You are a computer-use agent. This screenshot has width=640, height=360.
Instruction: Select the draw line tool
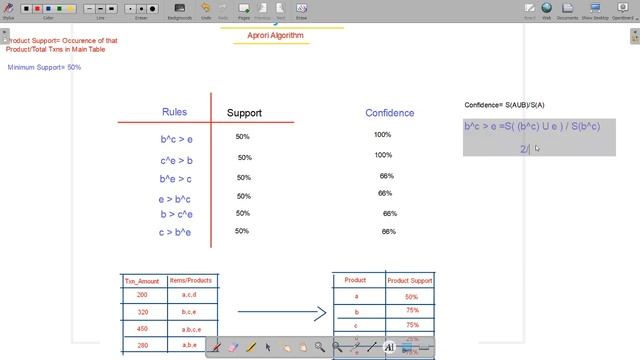[x=372, y=347]
